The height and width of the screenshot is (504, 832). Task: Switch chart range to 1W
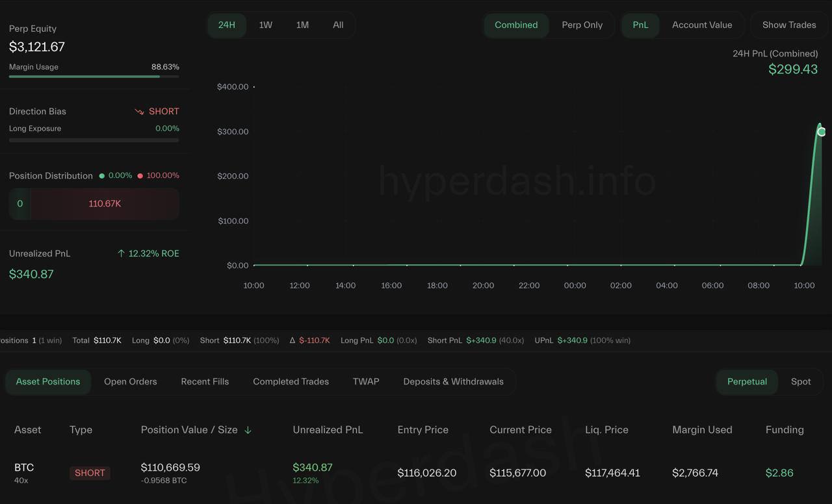(265, 25)
